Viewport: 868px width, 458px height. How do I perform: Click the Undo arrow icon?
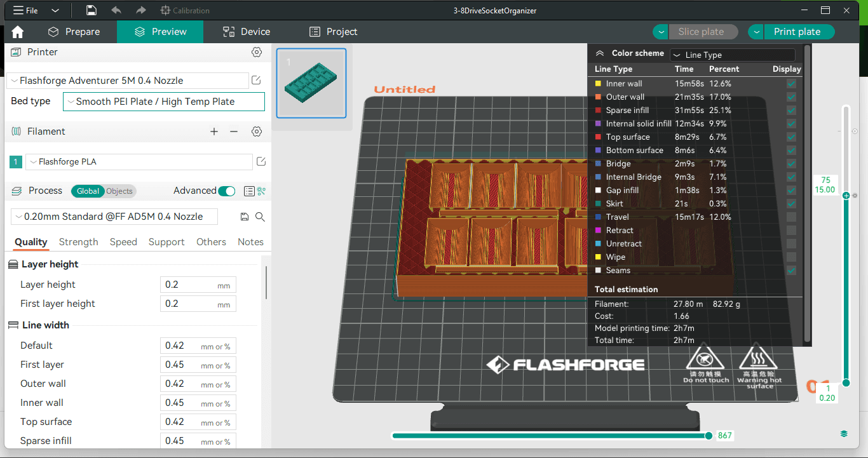[116, 10]
